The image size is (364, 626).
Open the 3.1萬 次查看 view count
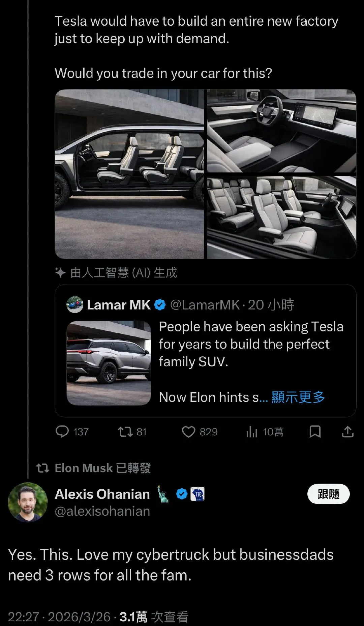pyautogui.click(x=154, y=617)
